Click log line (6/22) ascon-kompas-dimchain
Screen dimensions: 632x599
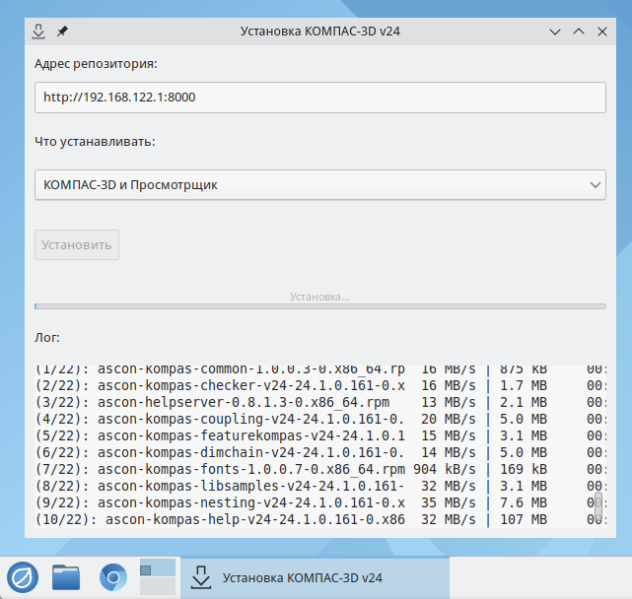pyautogui.click(x=321, y=453)
